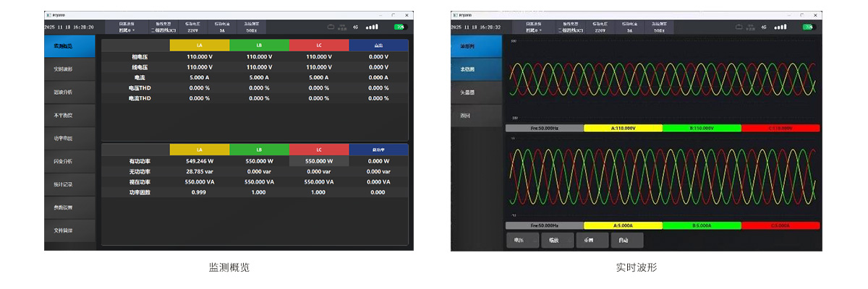Click 220V nominal voltage in right window header

pyautogui.click(x=600, y=27)
